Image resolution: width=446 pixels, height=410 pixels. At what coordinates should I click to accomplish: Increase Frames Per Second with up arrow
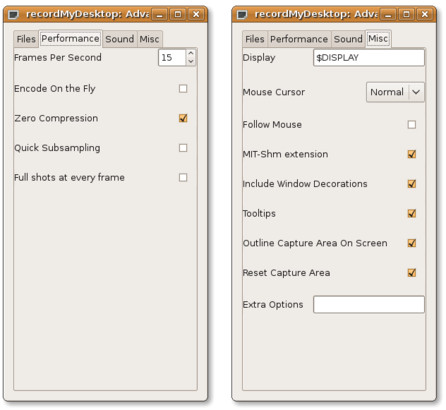[191, 53]
